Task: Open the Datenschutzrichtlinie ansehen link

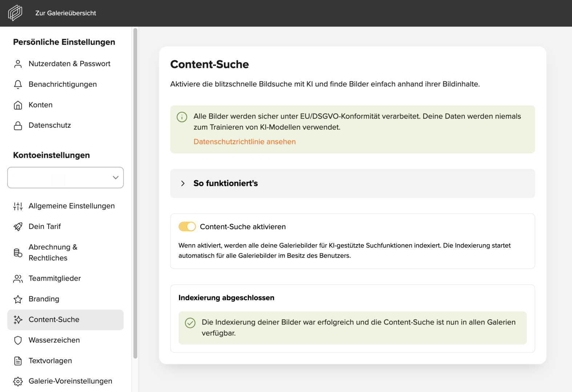Action: pos(245,142)
